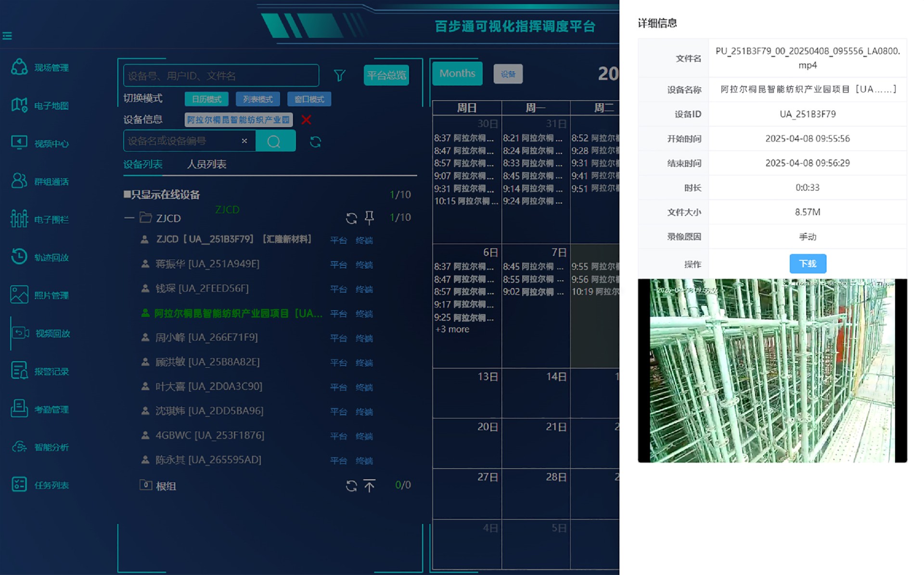Click the scaffolding video preview thumbnail
Screen dimensions: 924x575
(772, 371)
